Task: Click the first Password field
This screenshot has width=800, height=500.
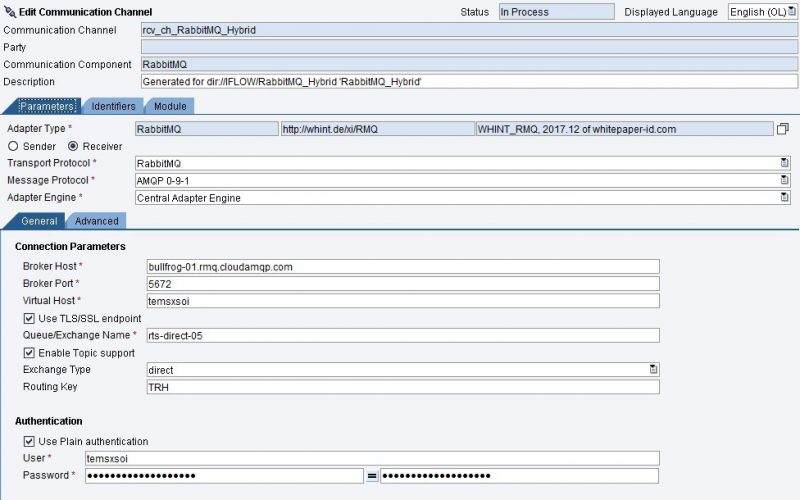Action: click(x=224, y=476)
